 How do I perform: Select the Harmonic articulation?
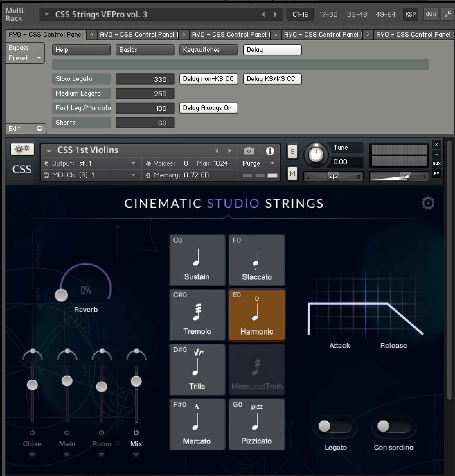click(257, 315)
